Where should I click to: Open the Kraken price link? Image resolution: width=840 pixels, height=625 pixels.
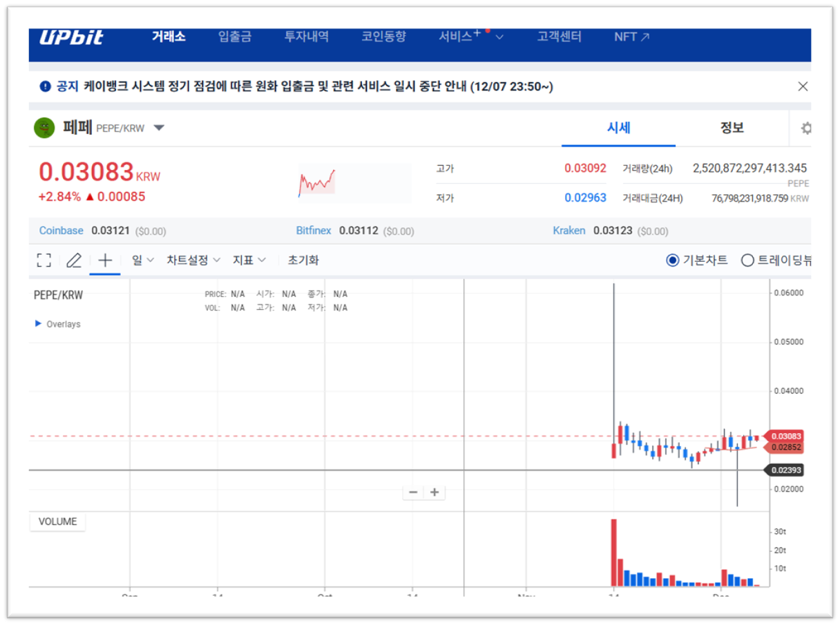pyautogui.click(x=569, y=231)
